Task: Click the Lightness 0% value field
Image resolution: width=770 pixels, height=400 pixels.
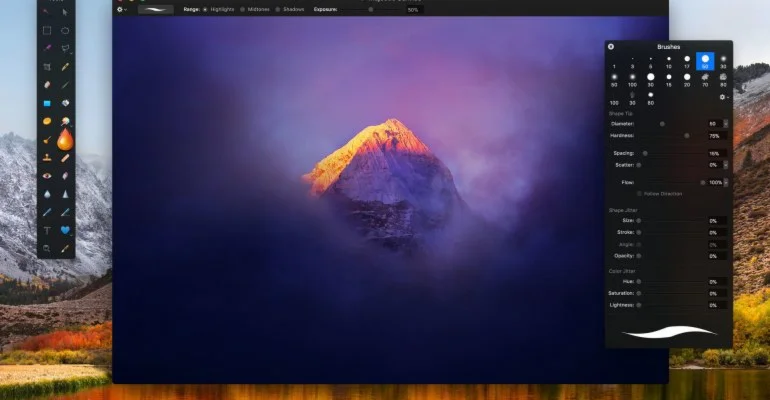Action: click(717, 305)
